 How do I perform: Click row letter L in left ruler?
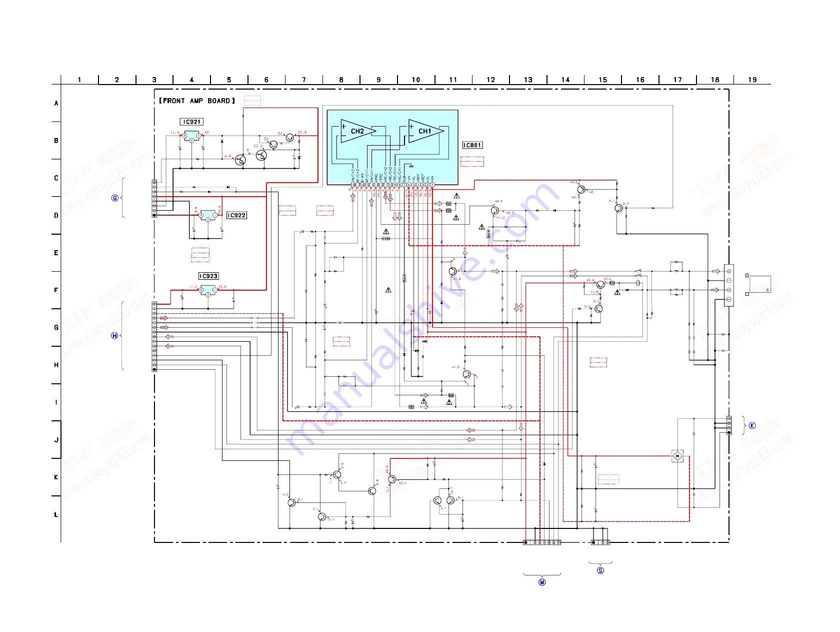pyautogui.click(x=56, y=514)
